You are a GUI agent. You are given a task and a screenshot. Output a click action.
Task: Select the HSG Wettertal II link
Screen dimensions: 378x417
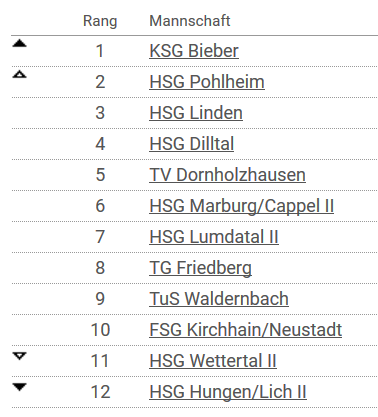coord(213,361)
